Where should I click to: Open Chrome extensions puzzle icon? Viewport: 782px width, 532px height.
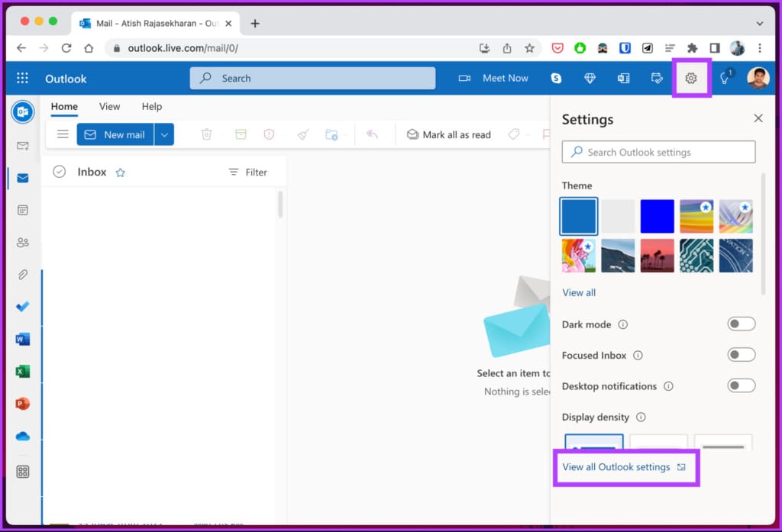[x=692, y=48]
